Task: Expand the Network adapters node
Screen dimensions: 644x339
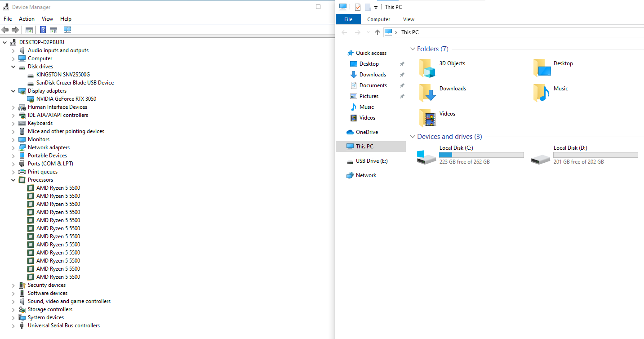Action: click(13, 147)
